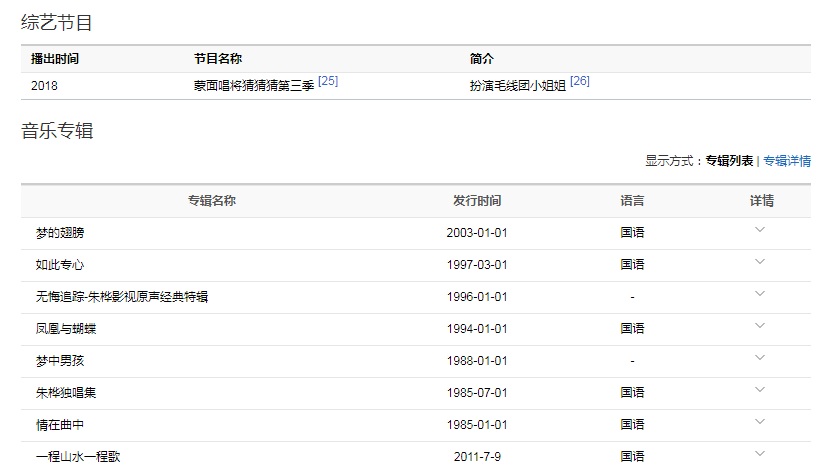Click the 发行时间 column header

[x=477, y=201]
